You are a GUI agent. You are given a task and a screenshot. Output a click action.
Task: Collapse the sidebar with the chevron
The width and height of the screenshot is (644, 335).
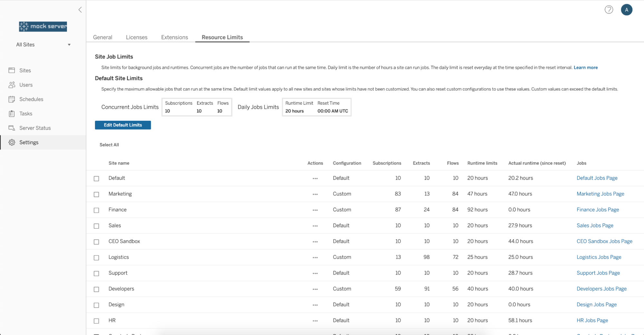click(x=80, y=10)
